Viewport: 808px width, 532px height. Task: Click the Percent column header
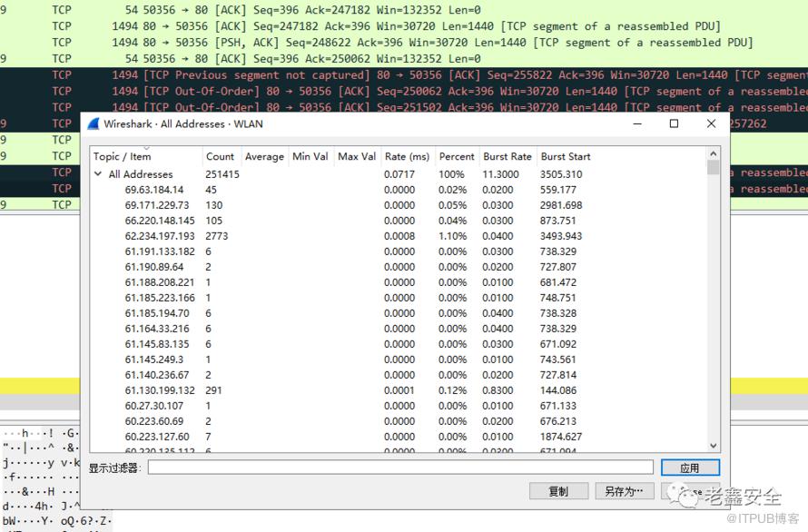457,156
